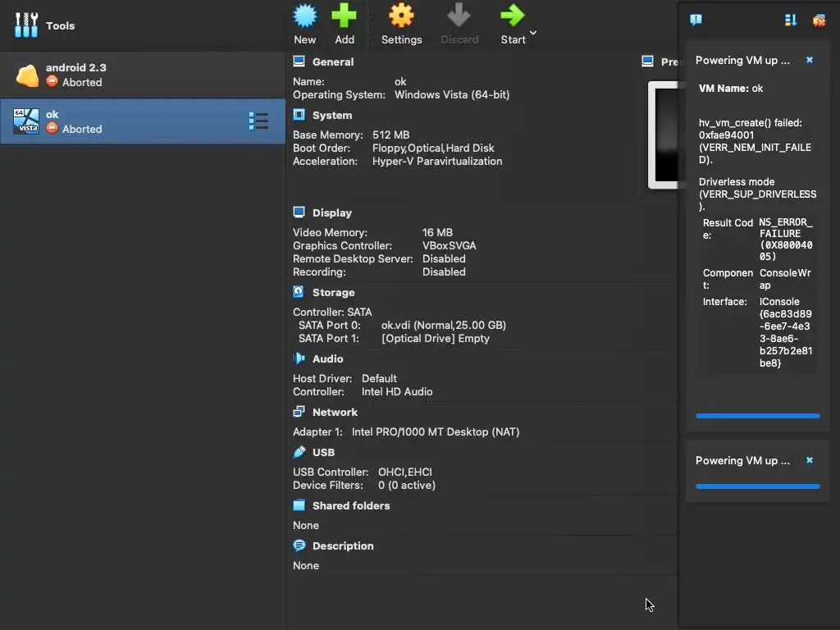This screenshot has width=840, height=630.
Task: Click the Windows Vista (64-bit) OS value
Action: click(x=452, y=95)
